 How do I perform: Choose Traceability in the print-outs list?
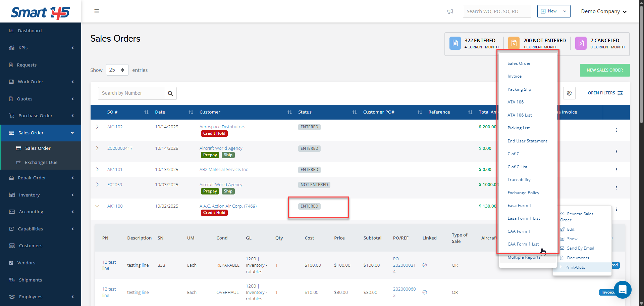[519, 180]
